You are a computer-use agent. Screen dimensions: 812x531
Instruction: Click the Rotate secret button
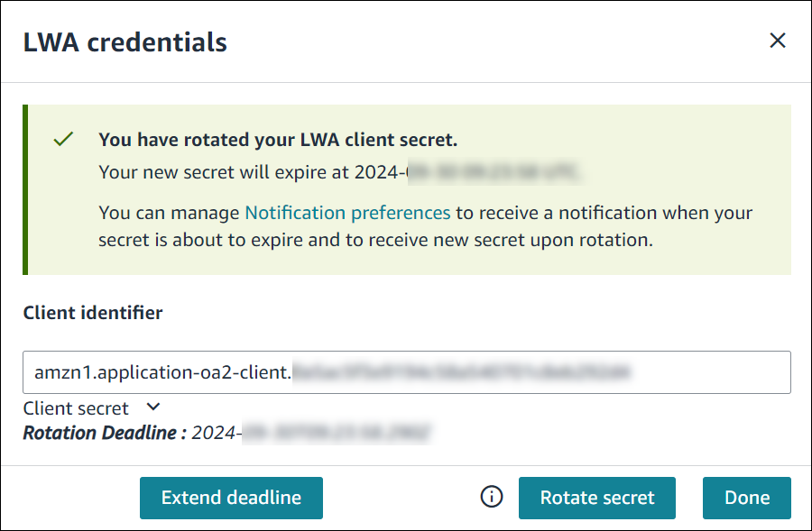[x=597, y=498]
